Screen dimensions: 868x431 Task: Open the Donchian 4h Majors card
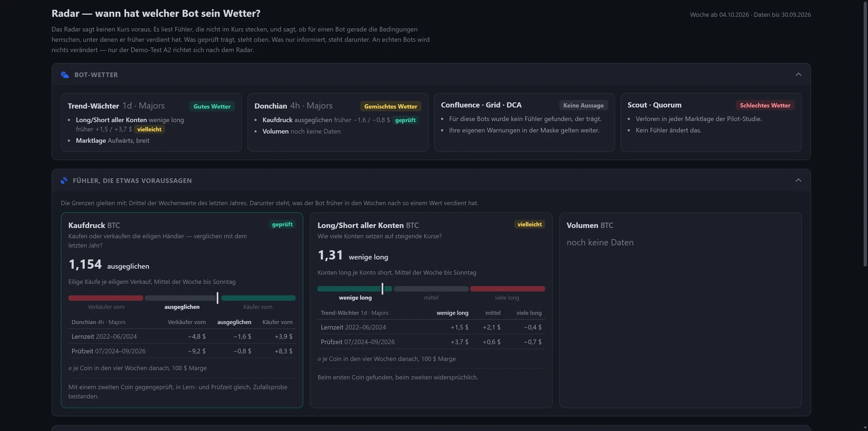pos(338,123)
